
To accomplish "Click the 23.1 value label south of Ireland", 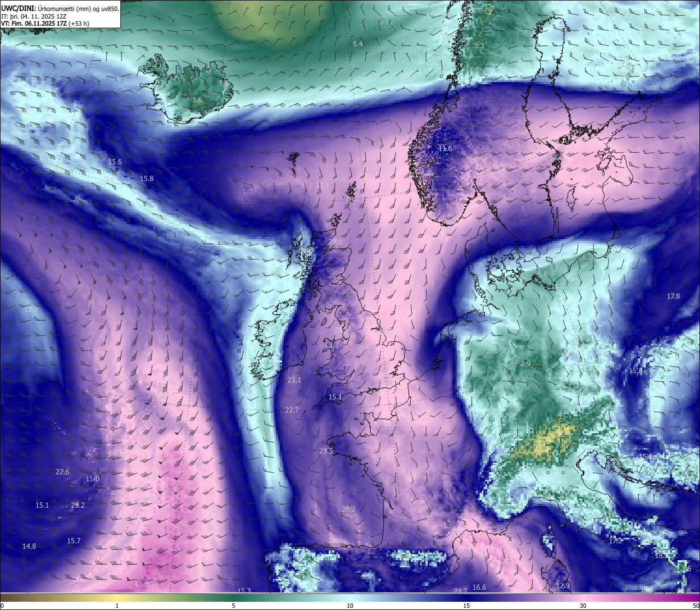I will (294, 380).
